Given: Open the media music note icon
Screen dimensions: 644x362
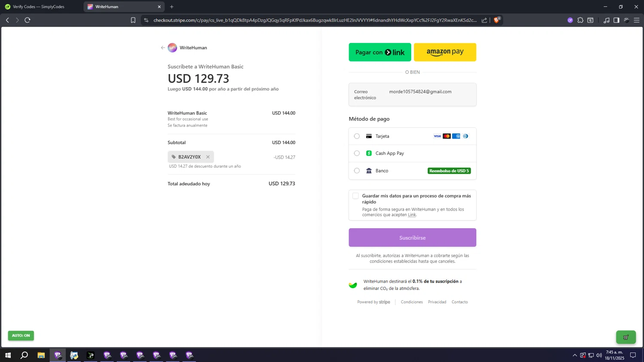Looking at the screenshot, I should pyautogui.click(x=606, y=20).
